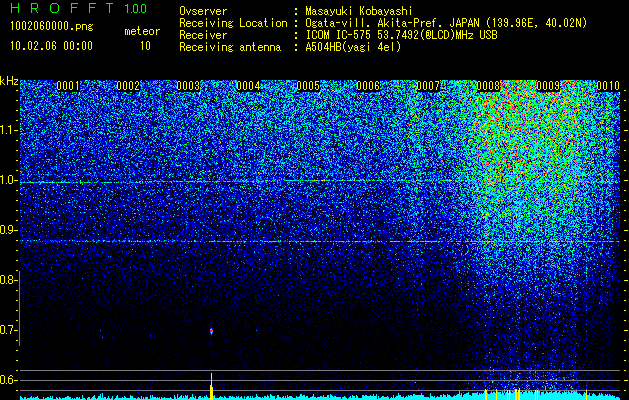The image size is (629, 400).
Task: Click the 0005 minute marker
Action: (x=308, y=86)
